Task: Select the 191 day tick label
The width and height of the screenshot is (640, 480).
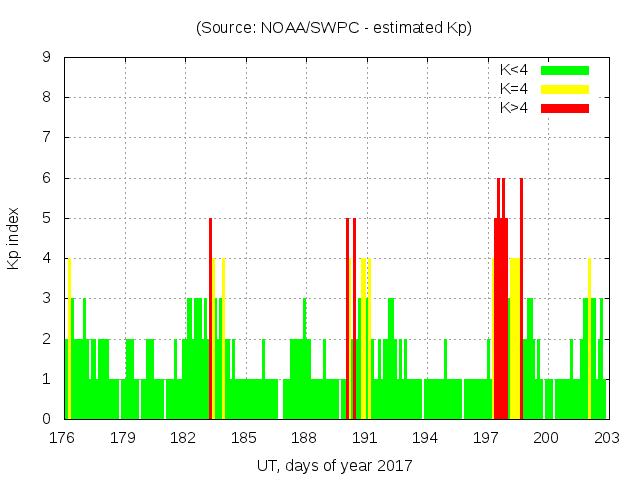Action: (x=365, y=437)
